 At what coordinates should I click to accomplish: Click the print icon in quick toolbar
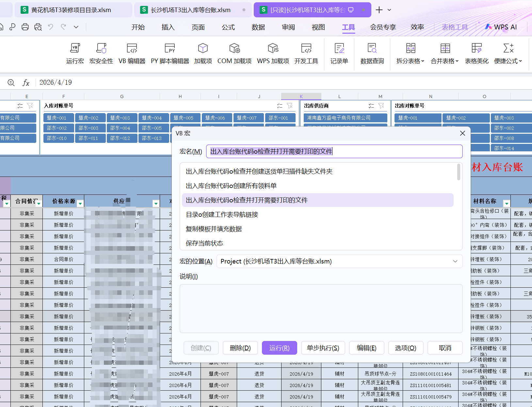click(25, 27)
